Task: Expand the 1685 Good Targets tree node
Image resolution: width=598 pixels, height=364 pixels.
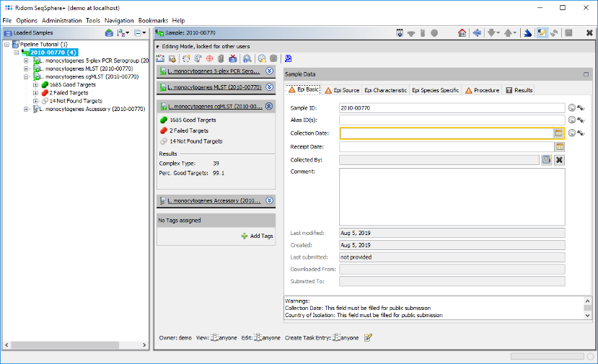Action: coord(36,85)
